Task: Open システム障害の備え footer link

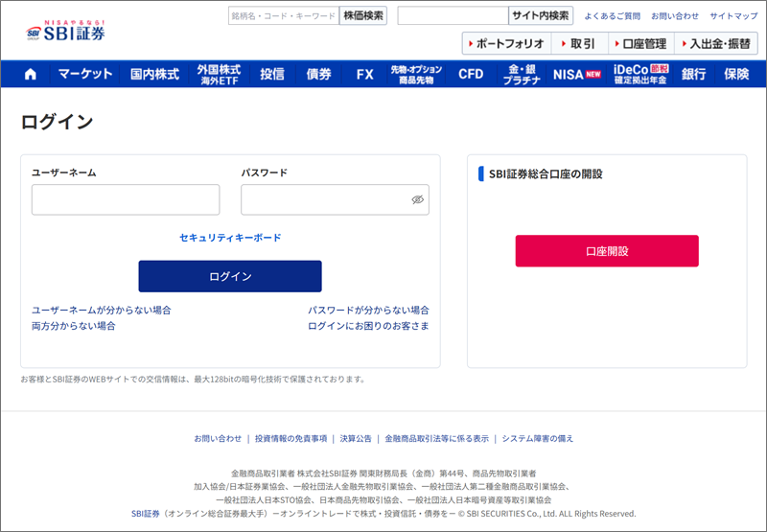Action: tap(538, 439)
